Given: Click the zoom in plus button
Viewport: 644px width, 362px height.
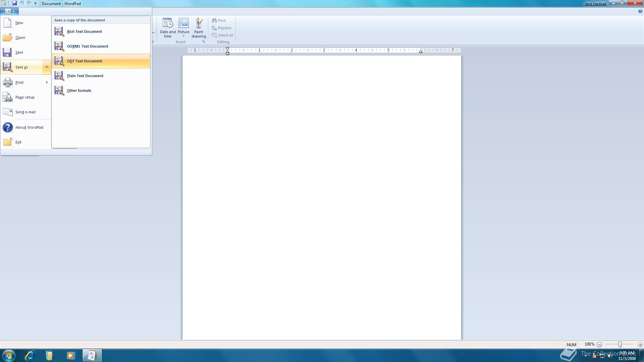Looking at the screenshot, I should coord(640,345).
